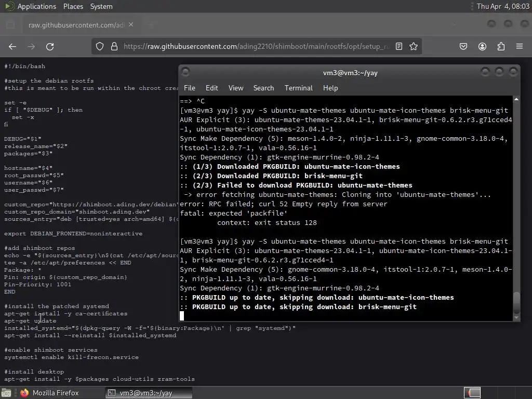Click the clock Thu Apr 4, 08:03
532x399 pixels.
503,6
